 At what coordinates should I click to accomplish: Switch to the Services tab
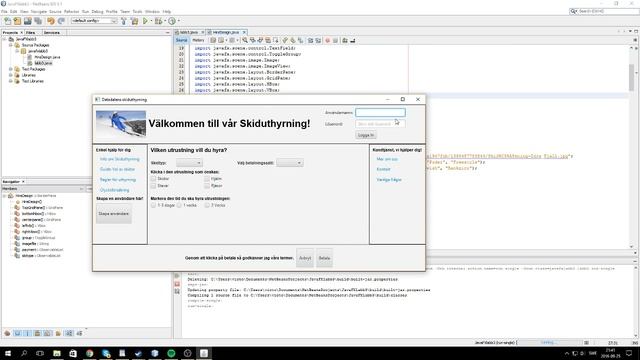point(52,33)
